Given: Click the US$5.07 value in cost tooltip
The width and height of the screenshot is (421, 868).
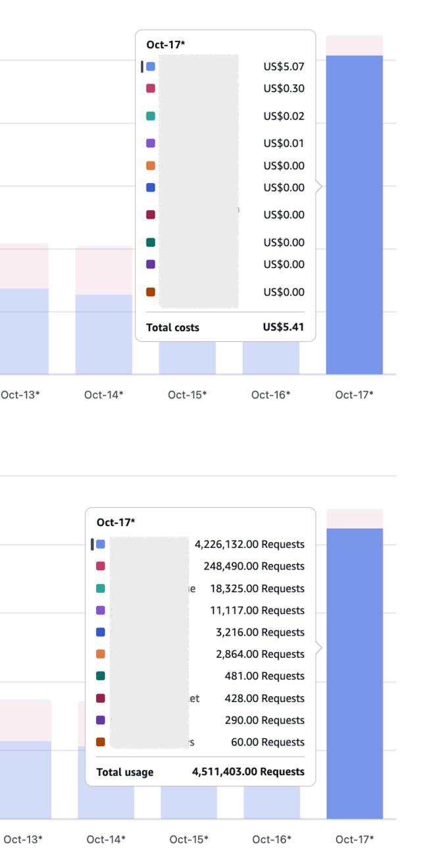Looking at the screenshot, I should point(284,67).
